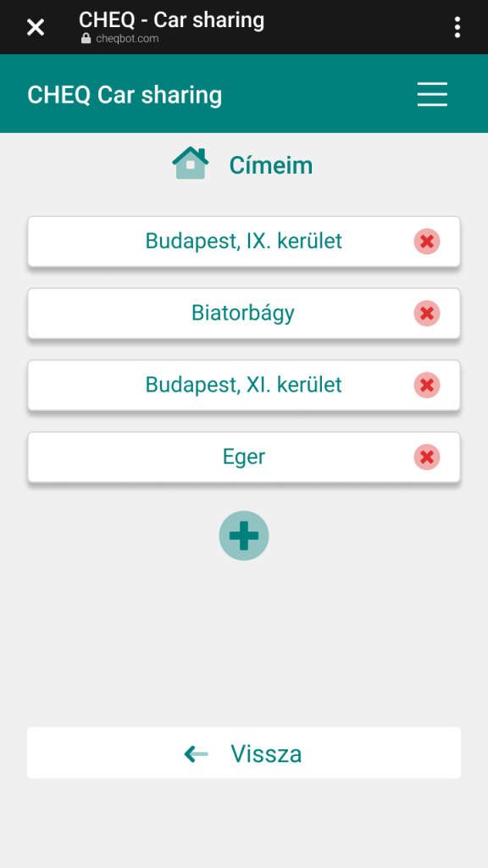View site security via the lock icon

[x=86, y=39]
